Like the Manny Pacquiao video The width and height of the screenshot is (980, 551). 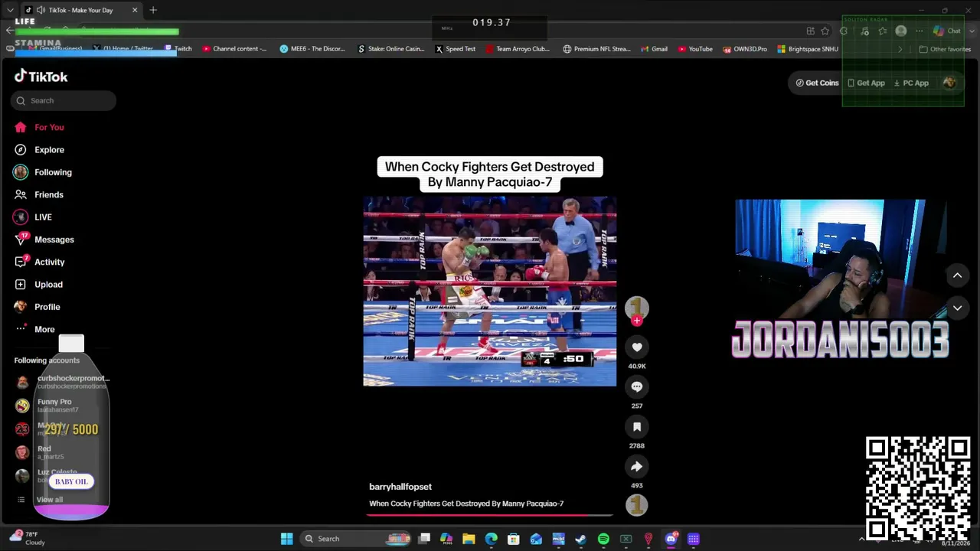click(x=636, y=347)
